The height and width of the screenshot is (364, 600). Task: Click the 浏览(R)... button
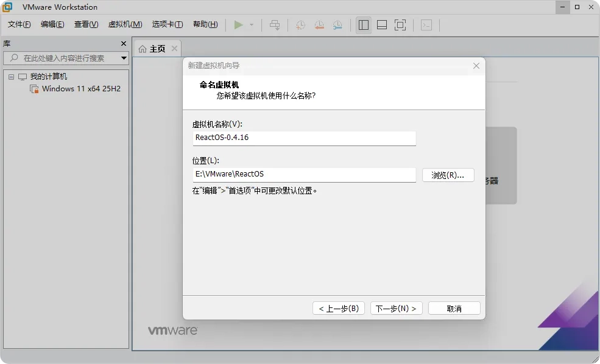click(448, 175)
